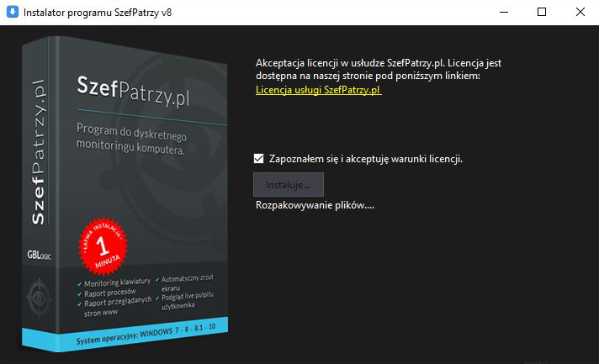
Task: Click 'Program do dyskretnego monitoringu komputera.' text
Action: coord(131,139)
